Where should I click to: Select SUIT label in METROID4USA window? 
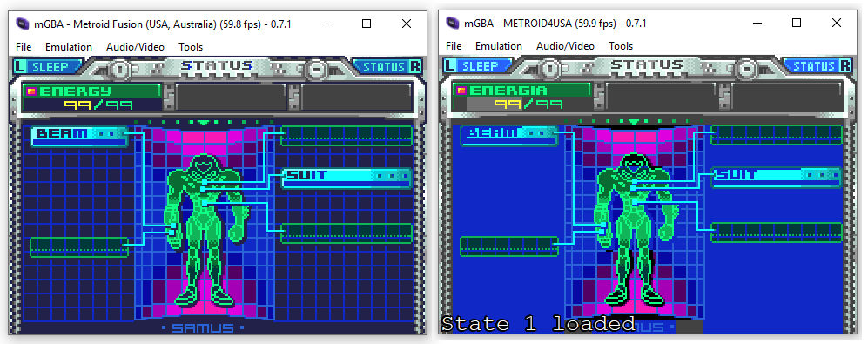(737, 175)
